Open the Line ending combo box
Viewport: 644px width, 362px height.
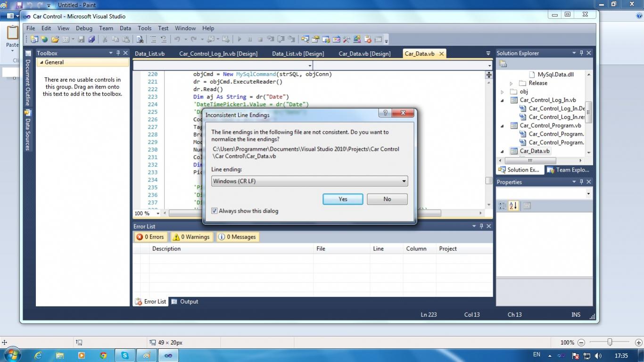tap(310, 181)
